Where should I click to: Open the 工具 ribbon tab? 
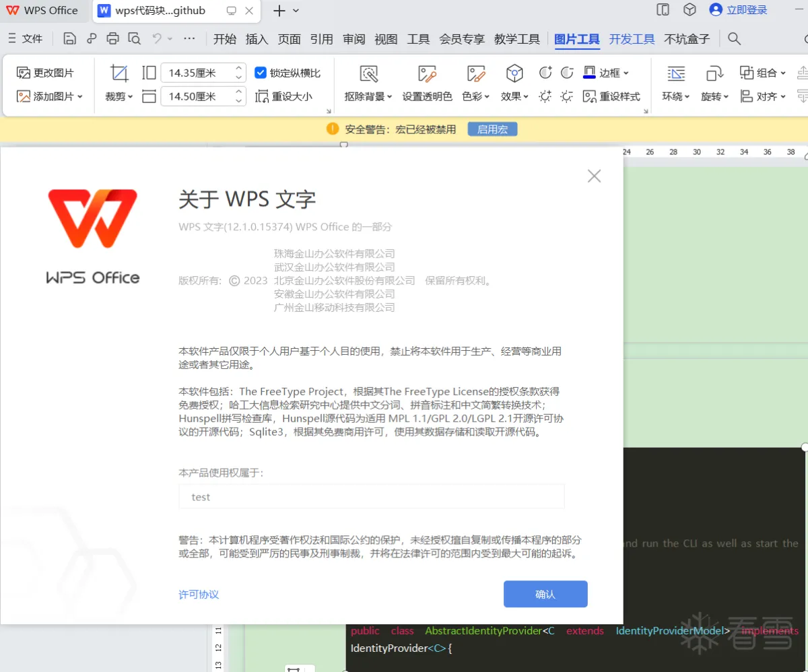[x=418, y=39]
